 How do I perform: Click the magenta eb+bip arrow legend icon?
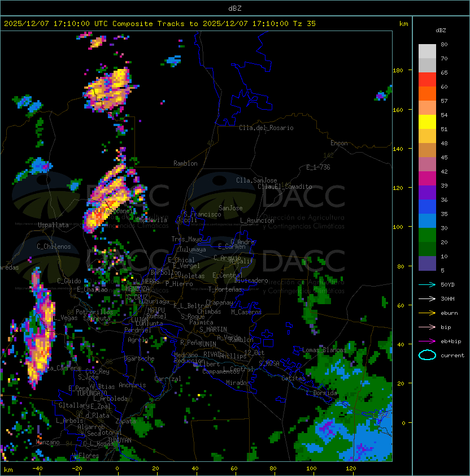pyautogui.click(x=427, y=341)
